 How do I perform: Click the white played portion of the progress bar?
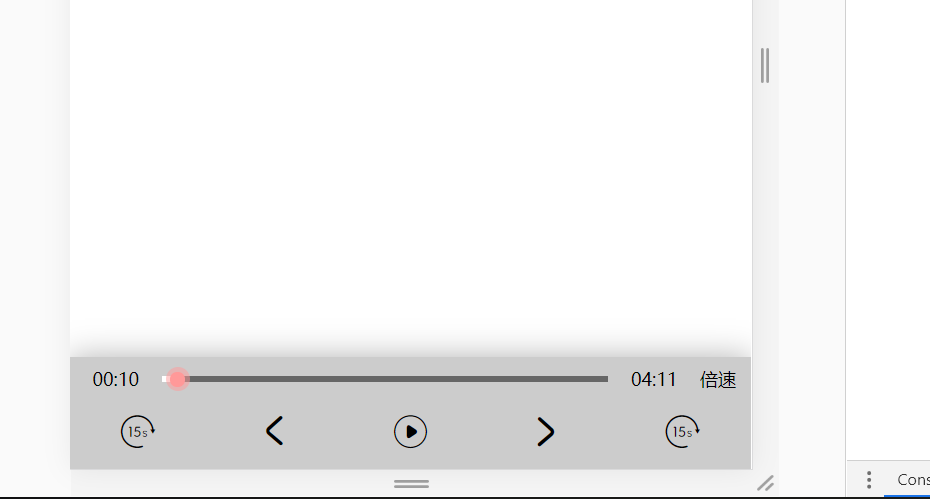(x=164, y=379)
